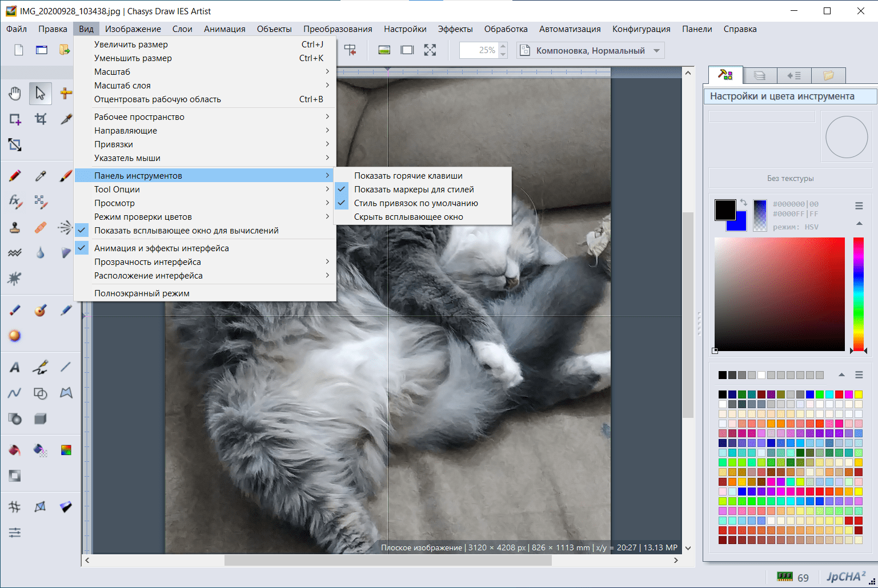Open the Автоматизация menu
878x588 pixels.
tap(570, 29)
